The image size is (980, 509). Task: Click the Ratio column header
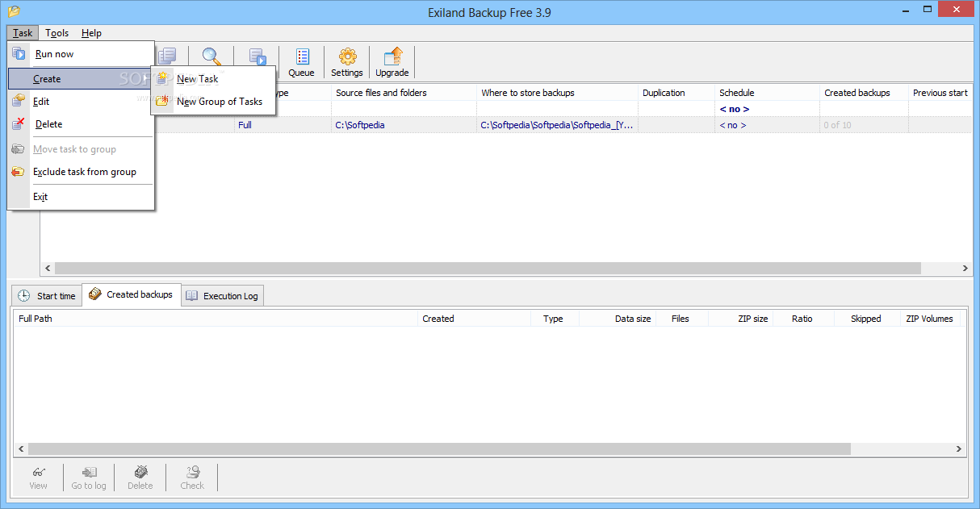tap(803, 319)
